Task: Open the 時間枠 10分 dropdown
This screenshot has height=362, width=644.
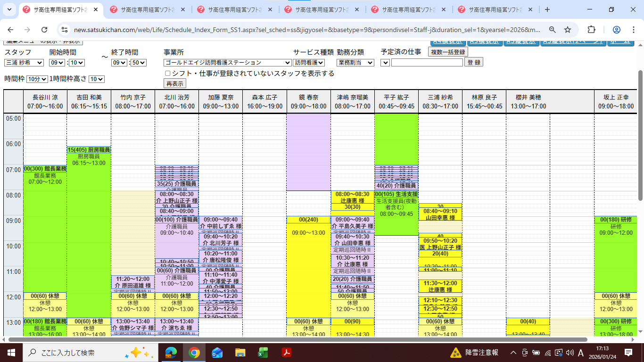Action: pos(37,79)
